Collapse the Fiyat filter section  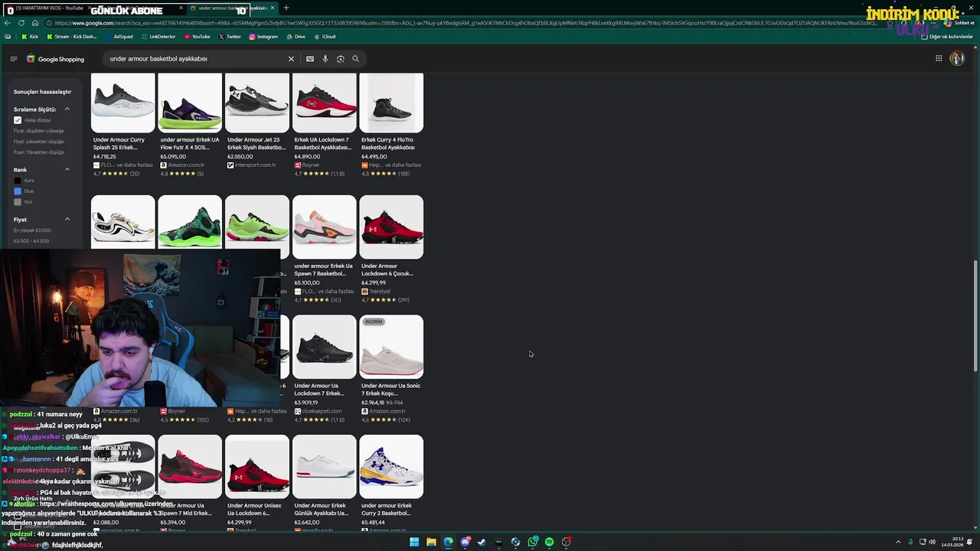pyautogui.click(x=67, y=220)
